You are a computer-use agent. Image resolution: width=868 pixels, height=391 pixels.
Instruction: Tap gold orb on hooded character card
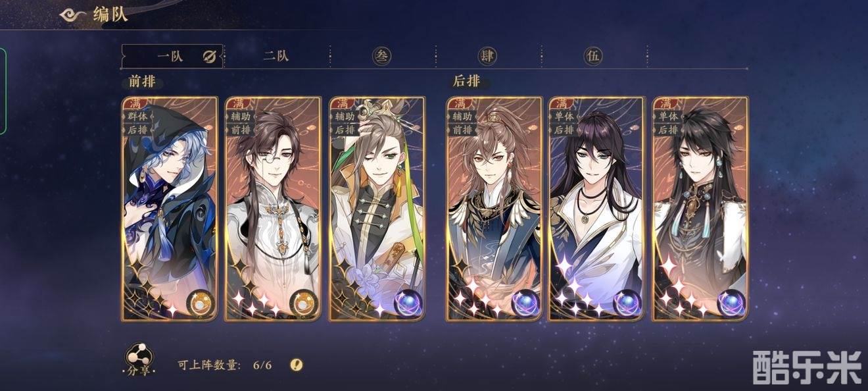(199, 304)
